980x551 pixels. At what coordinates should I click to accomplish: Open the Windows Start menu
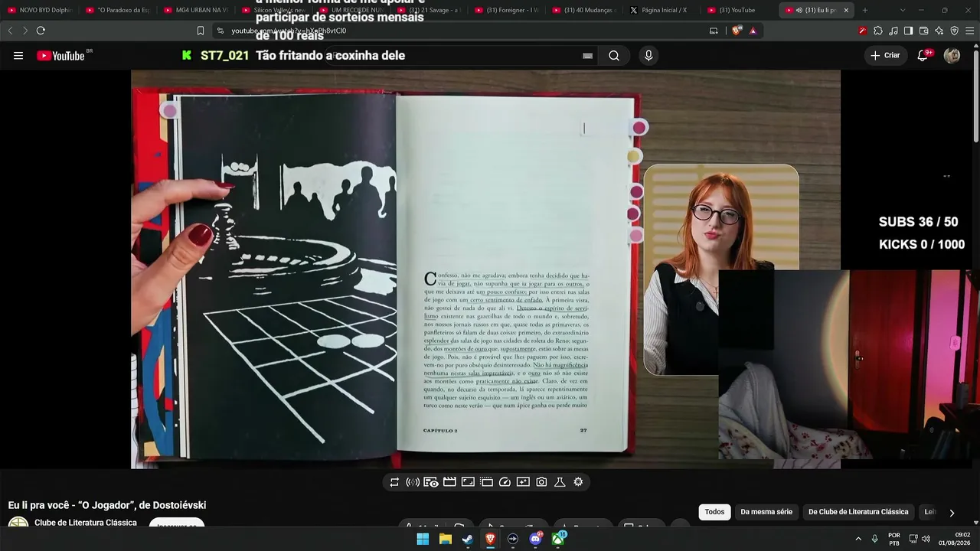point(423,539)
